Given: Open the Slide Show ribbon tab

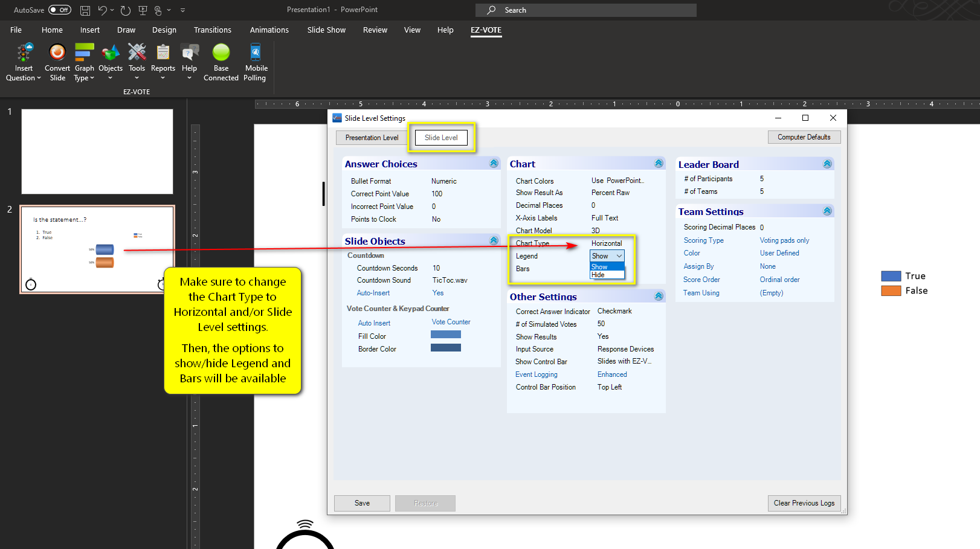Looking at the screenshot, I should [x=326, y=30].
